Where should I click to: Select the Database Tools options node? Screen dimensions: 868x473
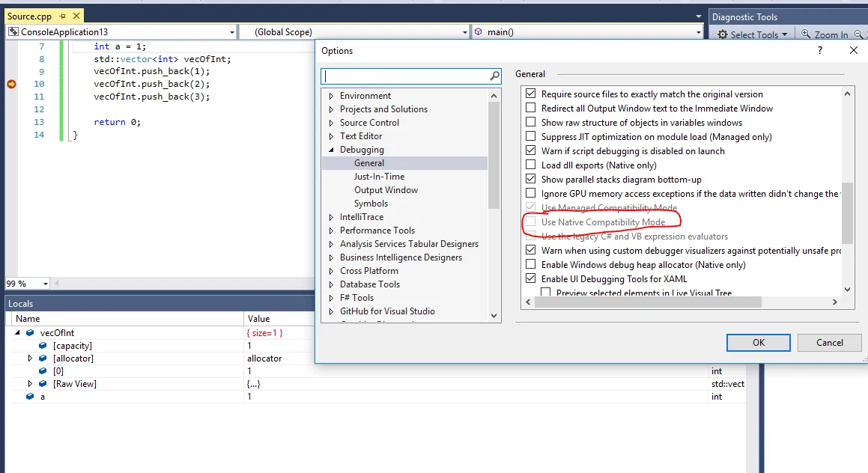[x=370, y=284]
